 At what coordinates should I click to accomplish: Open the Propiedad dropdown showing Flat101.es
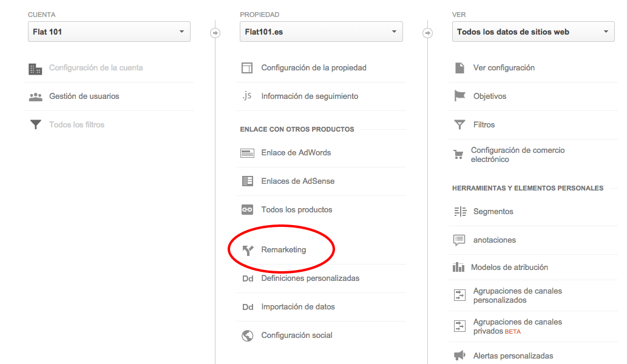321,32
